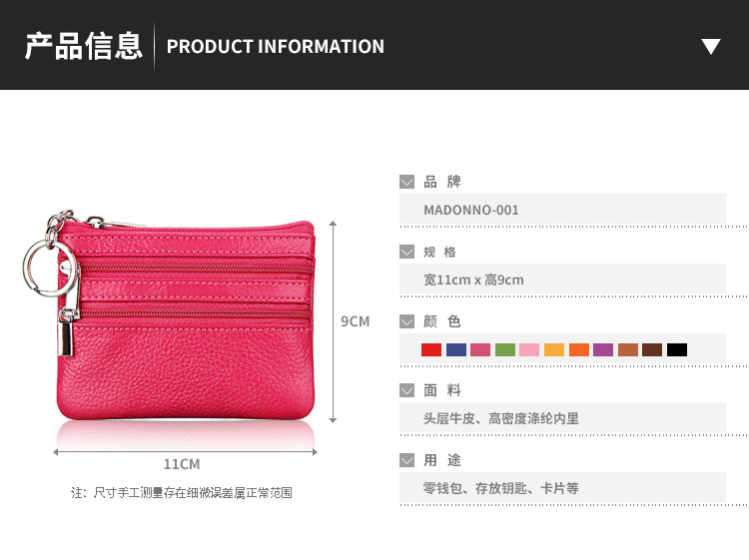Select the navy blue color swatch
Viewport: 749px width, 560px height.
pyautogui.click(x=456, y=350)
